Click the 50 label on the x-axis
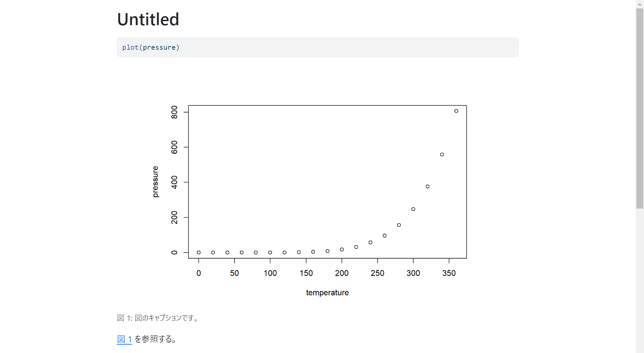The height and width of the screenshot is (353, 644). click(x=234, y=273)
